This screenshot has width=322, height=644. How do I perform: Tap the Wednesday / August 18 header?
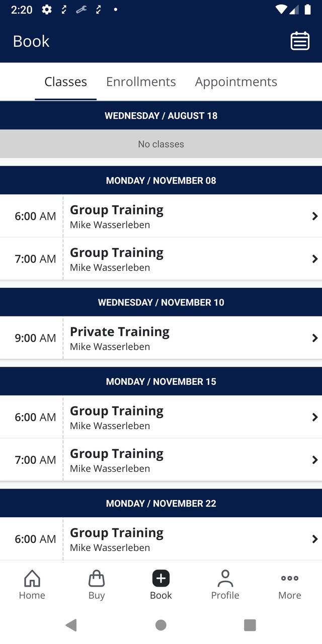pos(161,116)
